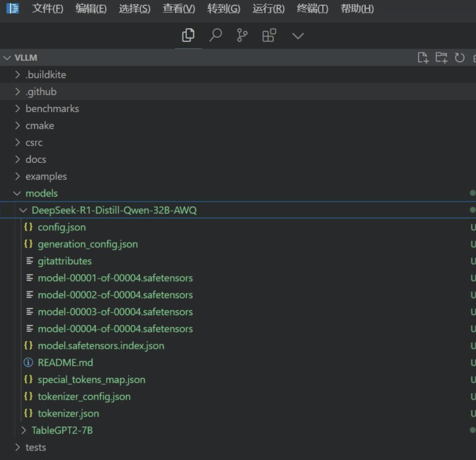Screen dimensions: 476x460
Task: Select model-00003-of-00004.safetensors
Action: [115, 312]
